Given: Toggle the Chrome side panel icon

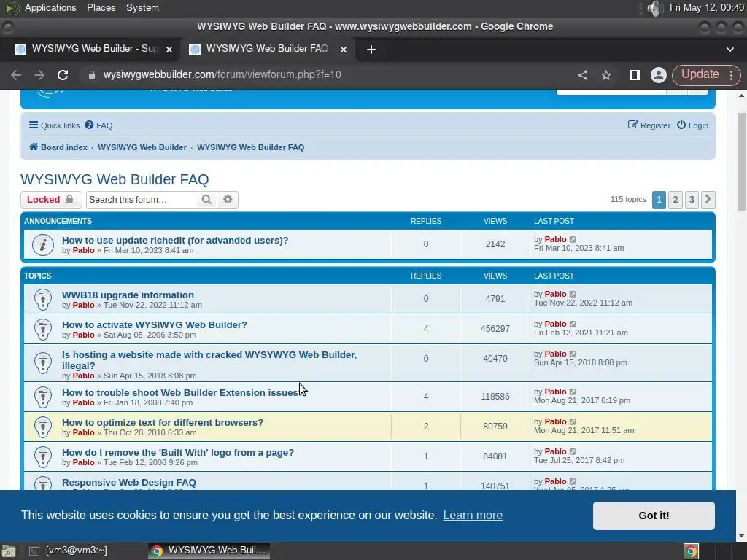Looking at the screenshot, I should coord(635,75).
